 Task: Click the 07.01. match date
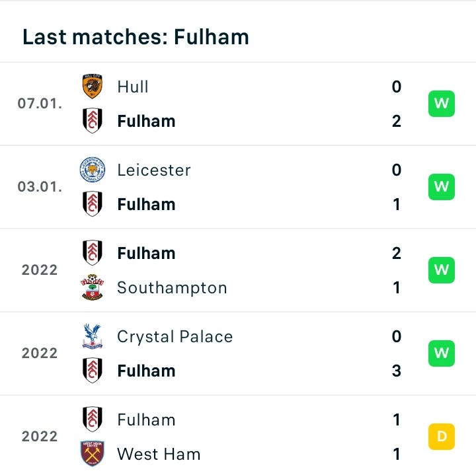pyautogui.click(x=40, y=104)
